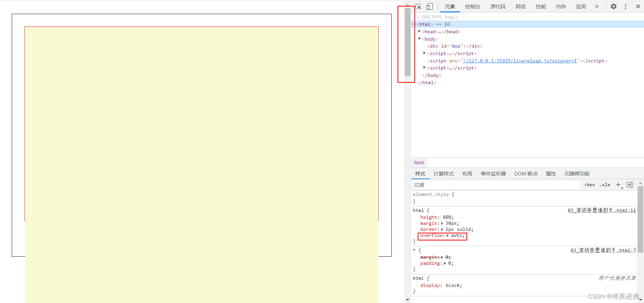Screen dimensions: 644x303
Task: Open the 源代码 tab
Action: point(498,6)
